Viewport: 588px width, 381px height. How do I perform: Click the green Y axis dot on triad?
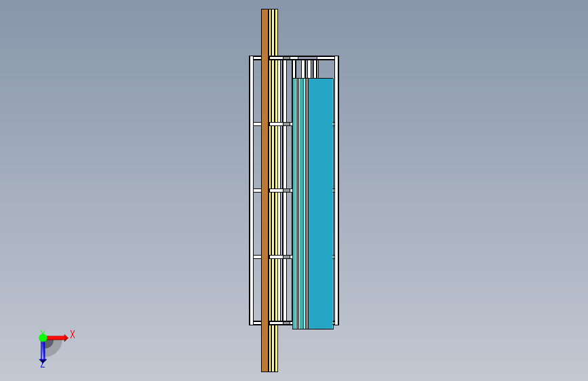43,338
